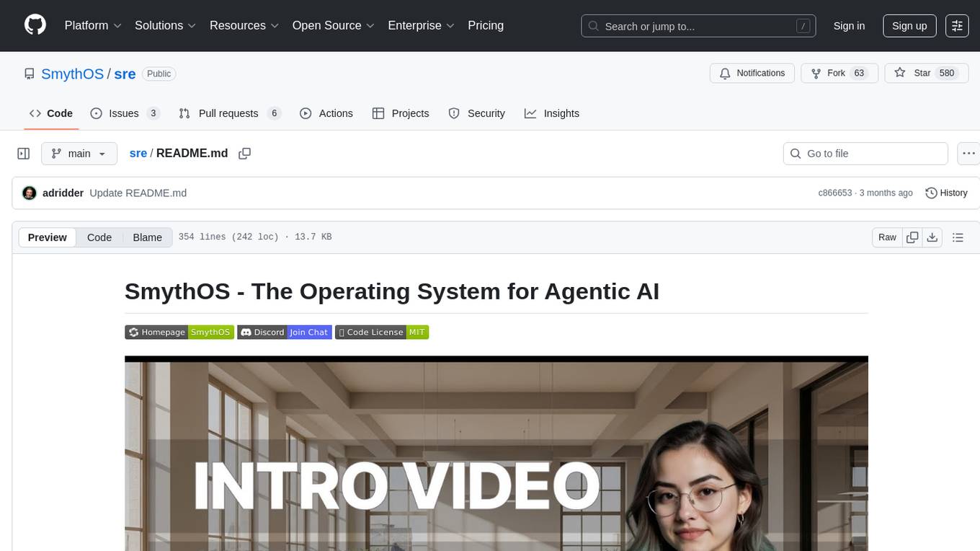Viewport: 980px width, 551px height.
Task: Open more file actions menu
Action: coord(969,154)
